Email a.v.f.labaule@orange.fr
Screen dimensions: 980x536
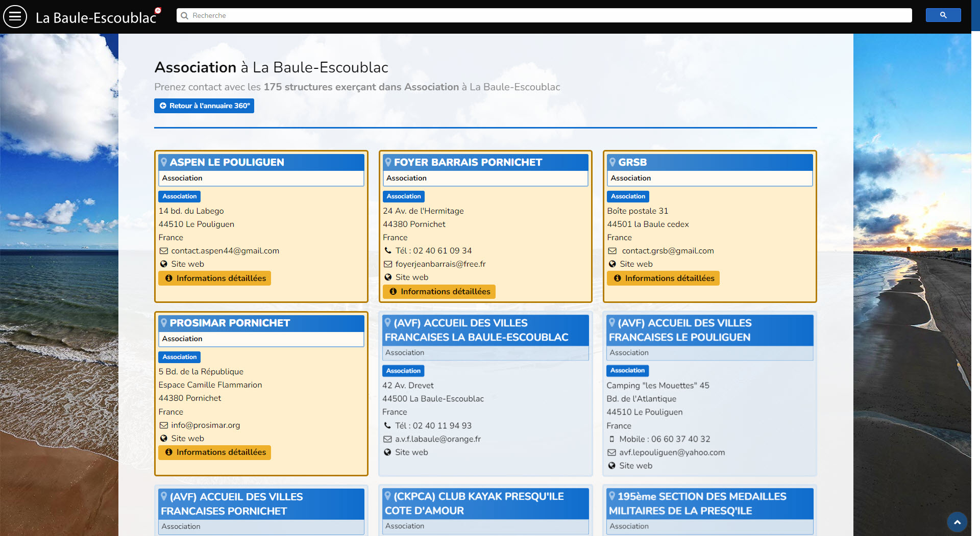click(438, 439)
